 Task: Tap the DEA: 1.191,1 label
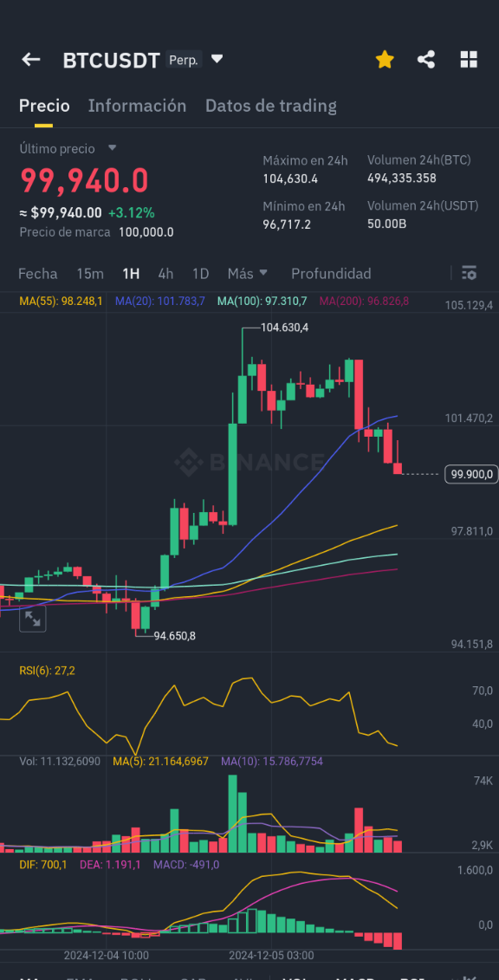coord(110,865)
